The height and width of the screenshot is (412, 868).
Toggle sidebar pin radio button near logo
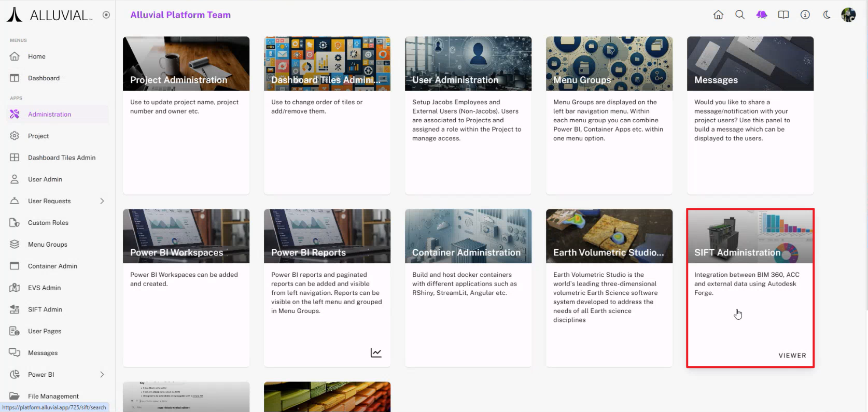tap(106, 15)
